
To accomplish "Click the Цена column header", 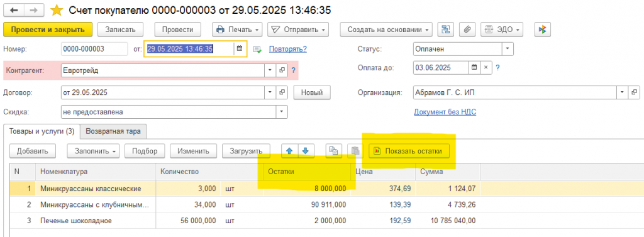I will tap(382, 172).
